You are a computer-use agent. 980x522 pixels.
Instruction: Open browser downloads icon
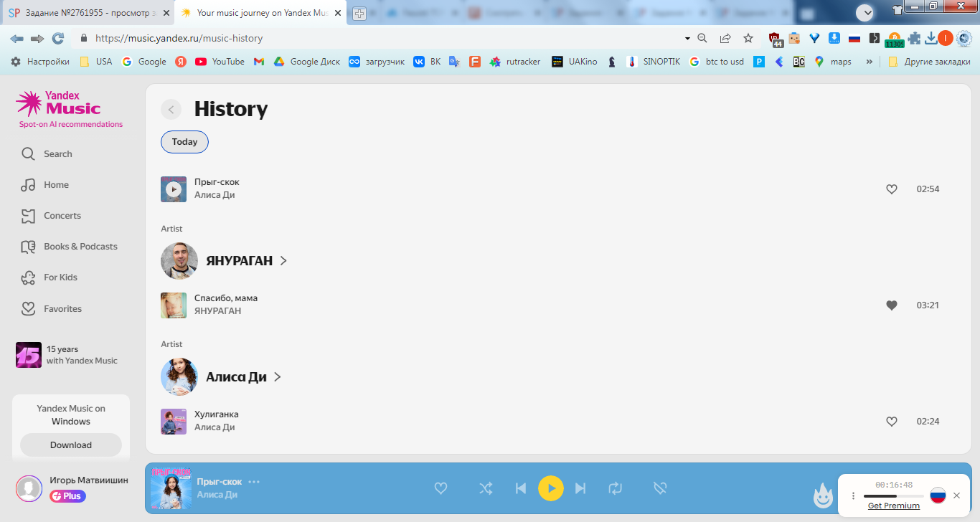point(931,38)
